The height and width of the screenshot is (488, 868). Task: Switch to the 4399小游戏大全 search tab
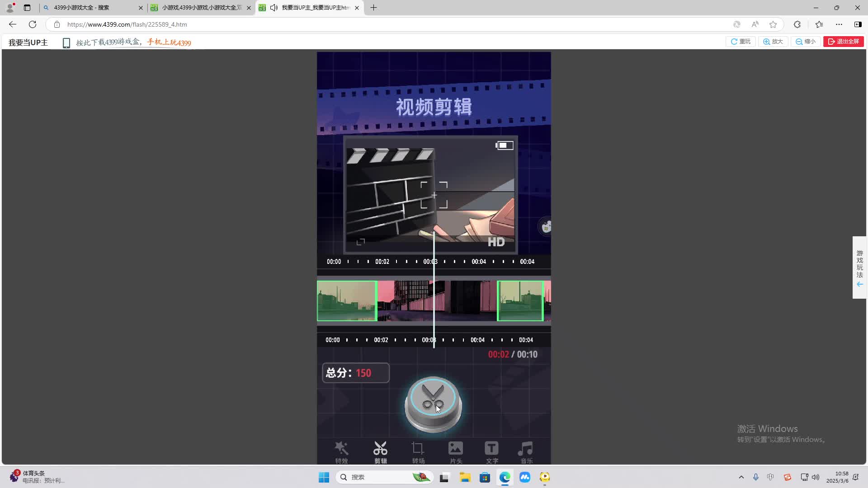(x=90, y=8)
